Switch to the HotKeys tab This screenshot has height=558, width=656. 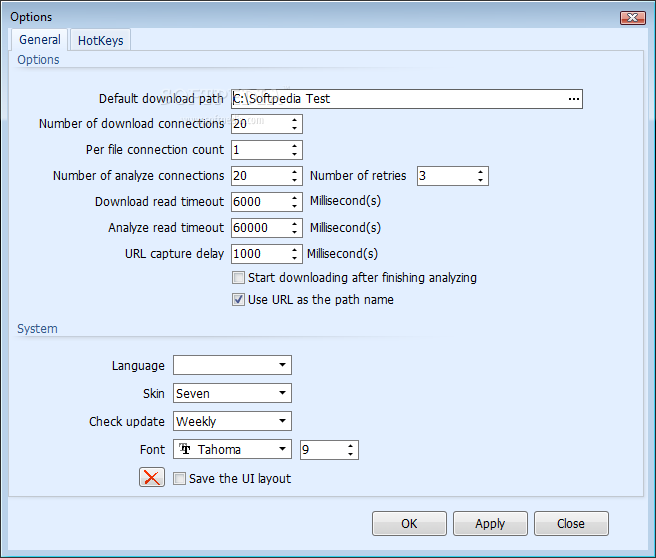pyautogui.click(x=100, y=41)
